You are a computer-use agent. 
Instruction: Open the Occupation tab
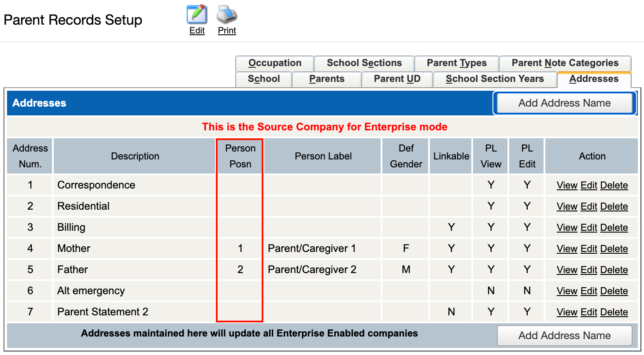[274, 63]
